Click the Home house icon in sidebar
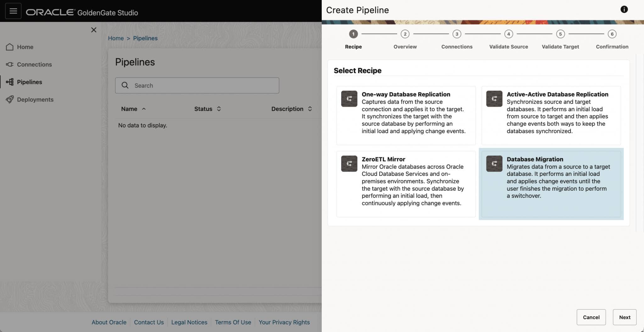644x332 pixels. click(x=10, y=47)
